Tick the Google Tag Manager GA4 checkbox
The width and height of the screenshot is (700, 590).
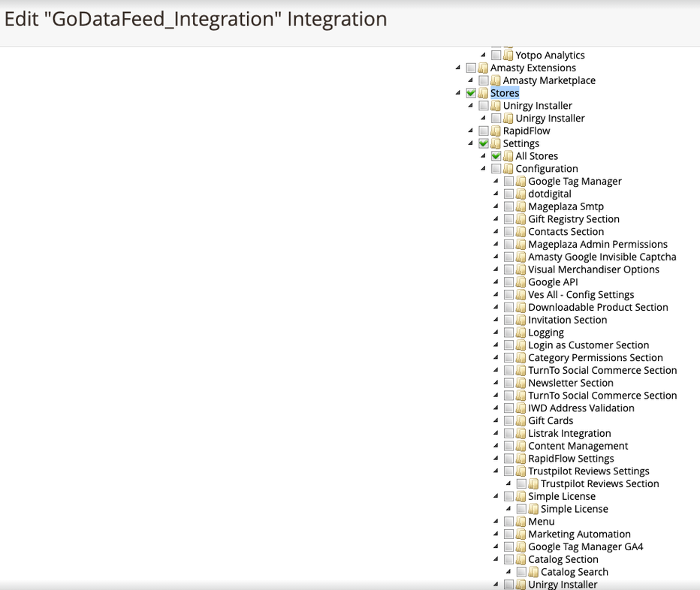coord(509,547)
